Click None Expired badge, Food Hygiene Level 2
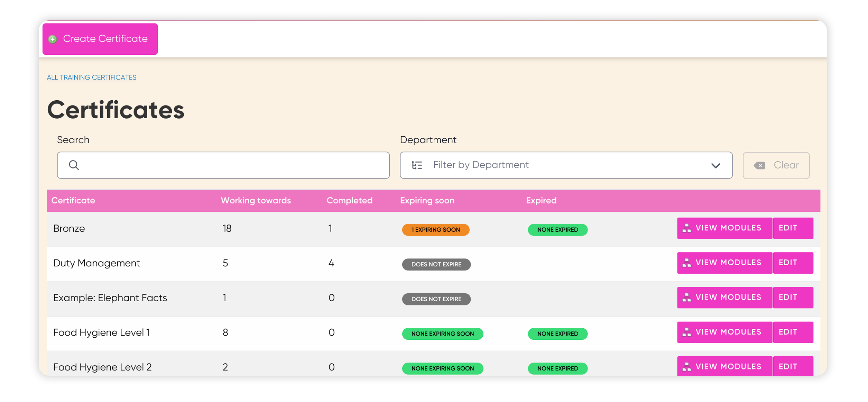The height and width of the screenshot is (402, 868). pos(557,368)
